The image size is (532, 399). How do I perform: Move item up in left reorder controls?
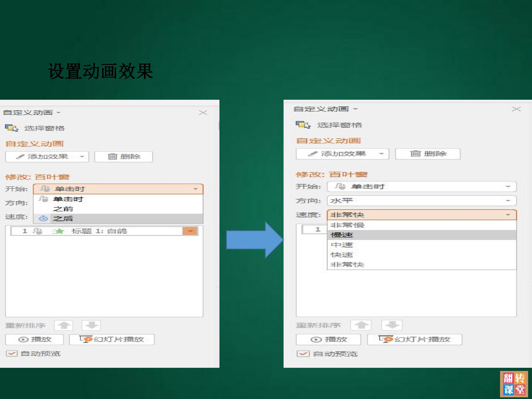click(64, 325)
